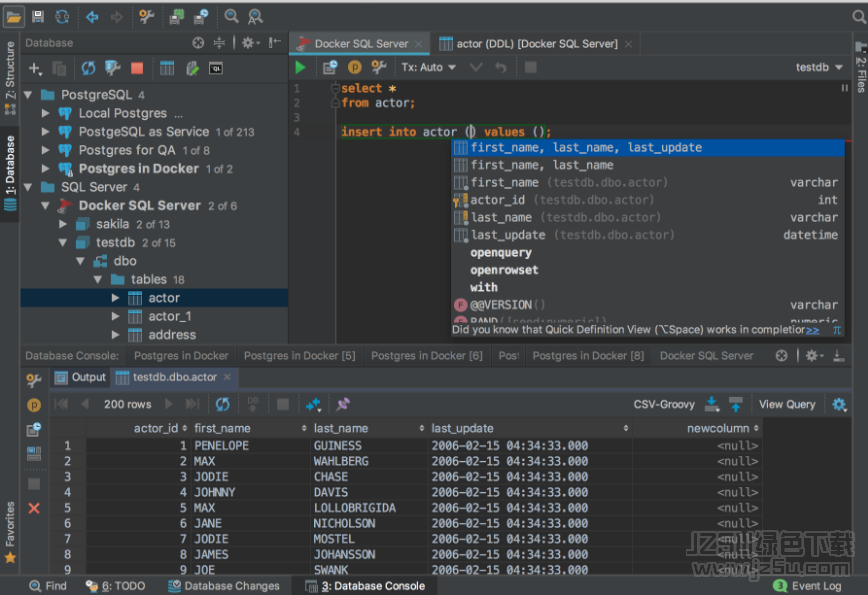Click the red Disconnect square in Database toolbar
This screenshot has width=868, height=595.
[137, 68]
